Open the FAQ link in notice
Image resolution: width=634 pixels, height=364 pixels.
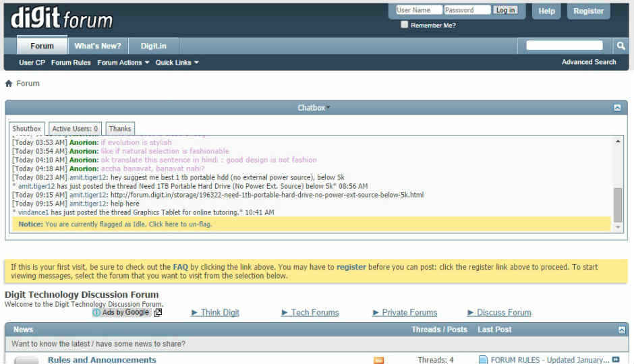180,267
